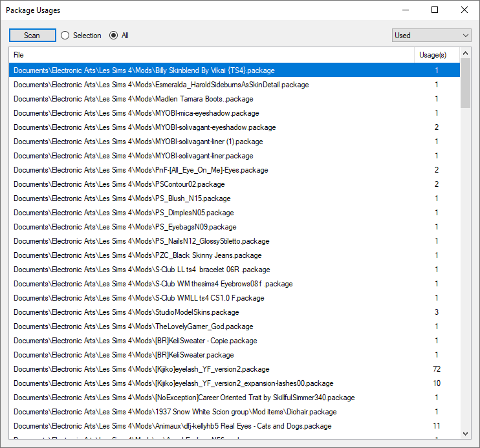Select the dfj-kellyhb5 Real Eyes Cats and Dogs row
Viewport: 480px width, 448px height.
click(x=234, y=426)
